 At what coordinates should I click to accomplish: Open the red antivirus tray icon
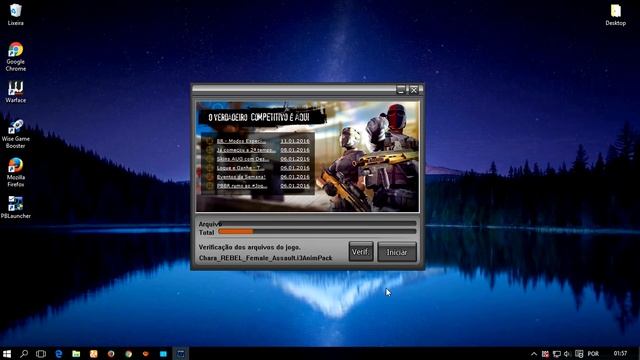click(x=545, y=354)
